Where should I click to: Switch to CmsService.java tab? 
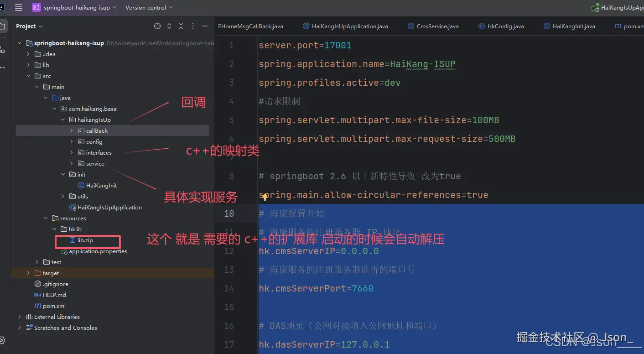click(x=433, y=26)
